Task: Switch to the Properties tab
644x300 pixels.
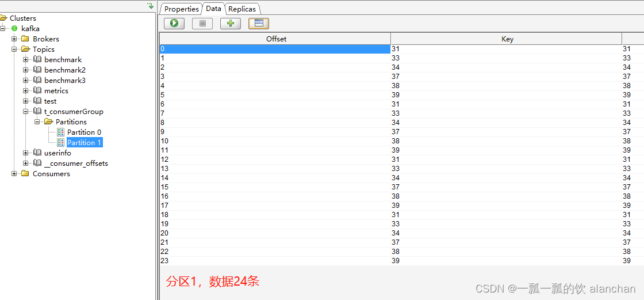Action: (182, 9)
